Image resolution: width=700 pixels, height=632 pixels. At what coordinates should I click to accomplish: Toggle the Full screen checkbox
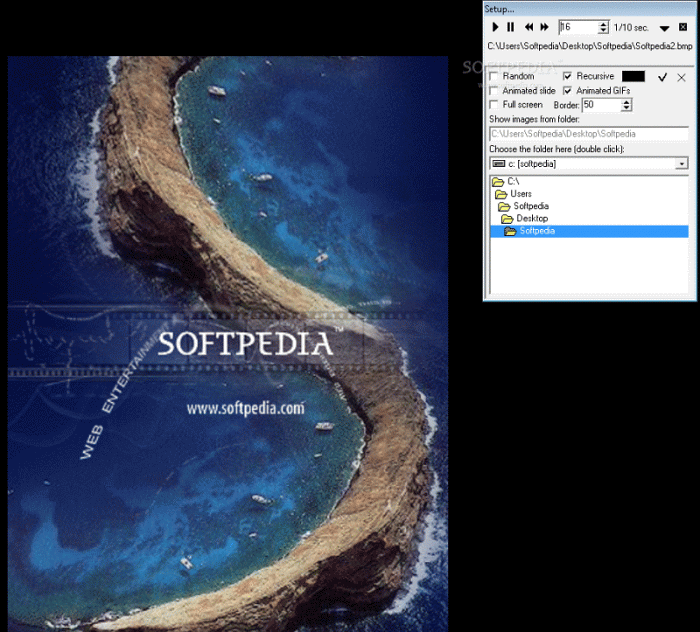[494, 105]
